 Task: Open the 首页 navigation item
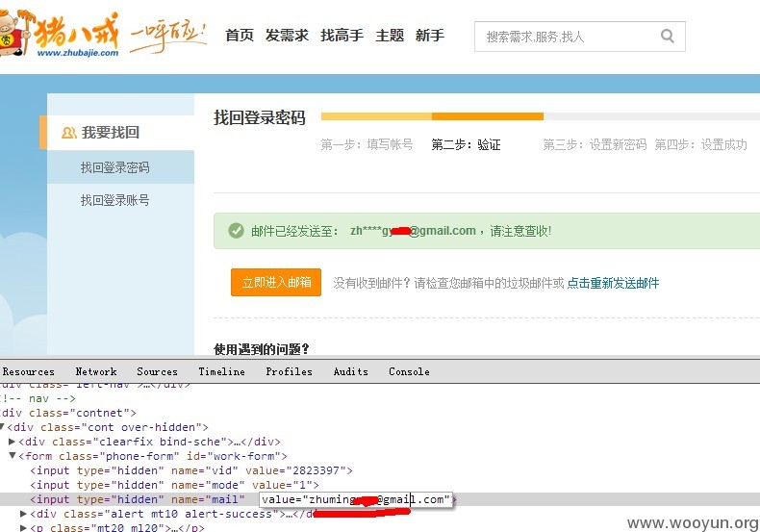pyautogui.click(x=240, y=36)
